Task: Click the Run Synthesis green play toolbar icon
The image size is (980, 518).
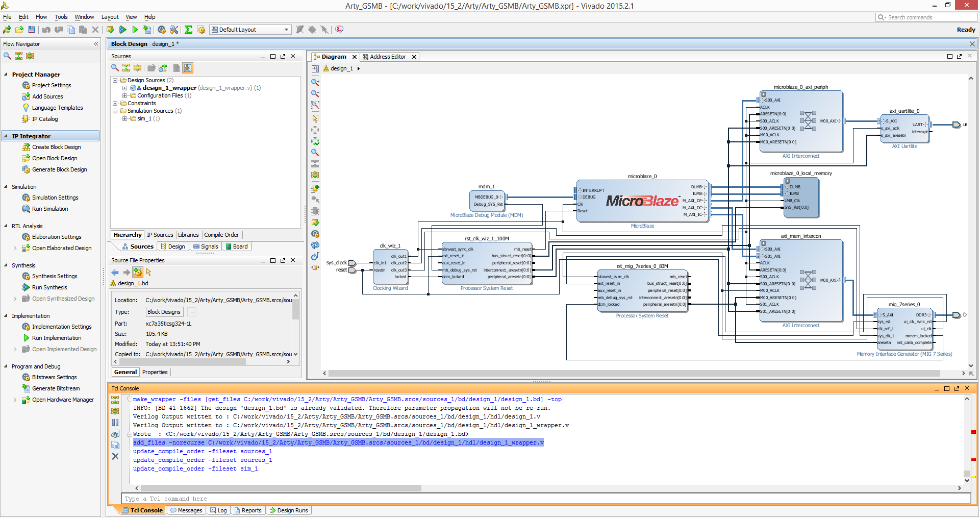Action: 122,30
